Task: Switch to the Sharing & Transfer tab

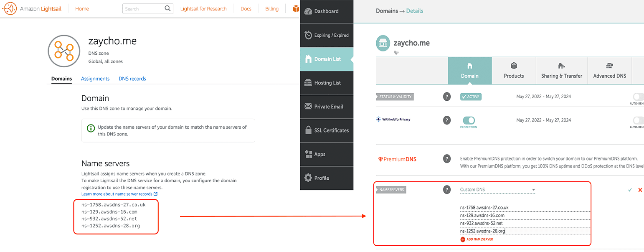Action: click(562, 71)
